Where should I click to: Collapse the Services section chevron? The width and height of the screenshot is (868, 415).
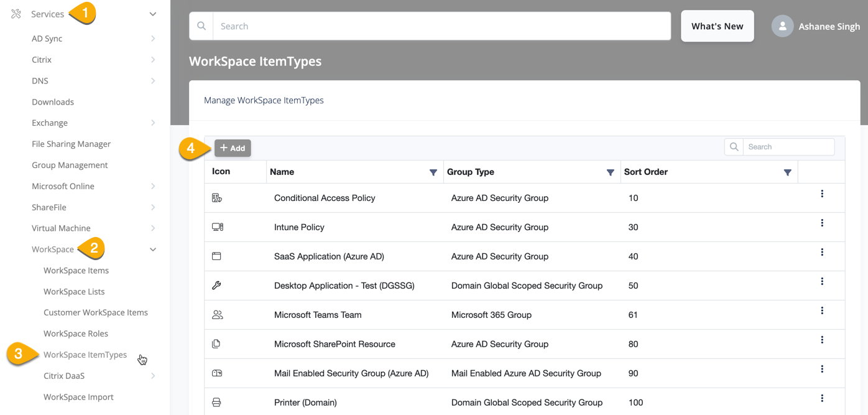(x=152, y=14)
